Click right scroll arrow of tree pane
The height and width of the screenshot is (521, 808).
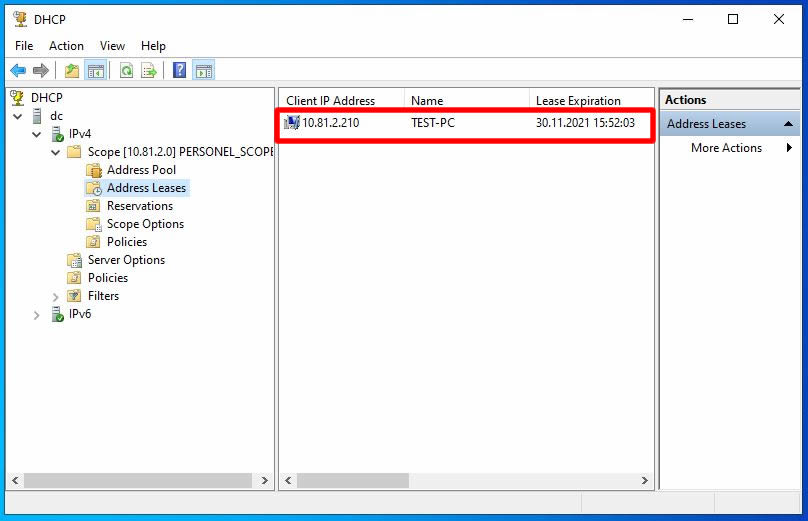(264, 480)
